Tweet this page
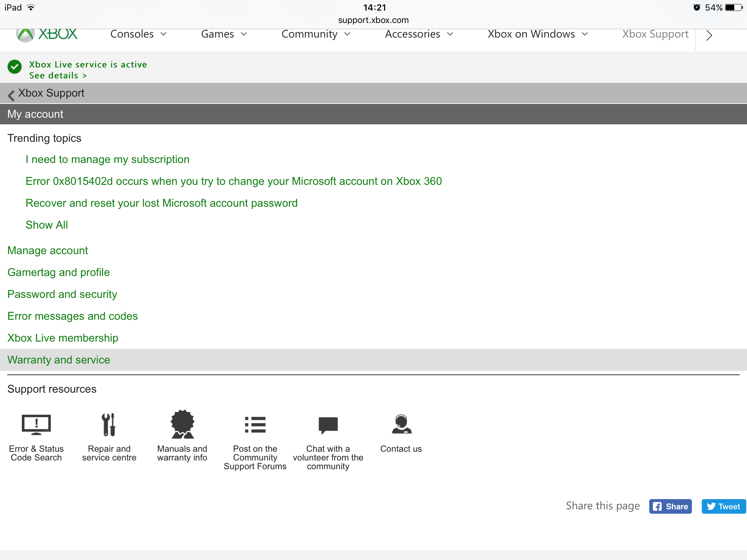The image size is (747, 560). [724, 506]
